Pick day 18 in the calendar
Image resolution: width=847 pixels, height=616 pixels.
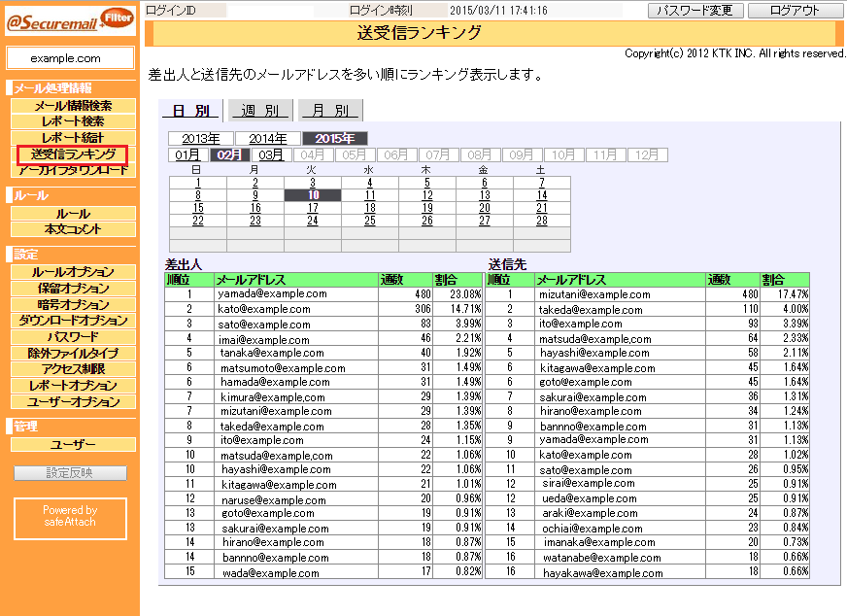[x=370, y=208]
